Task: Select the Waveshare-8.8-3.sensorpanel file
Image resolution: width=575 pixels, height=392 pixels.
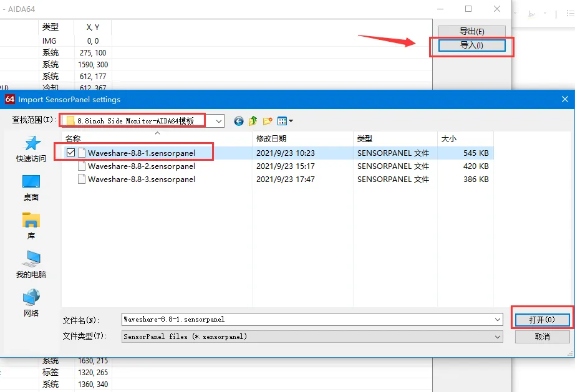Action: click(141, 179)
